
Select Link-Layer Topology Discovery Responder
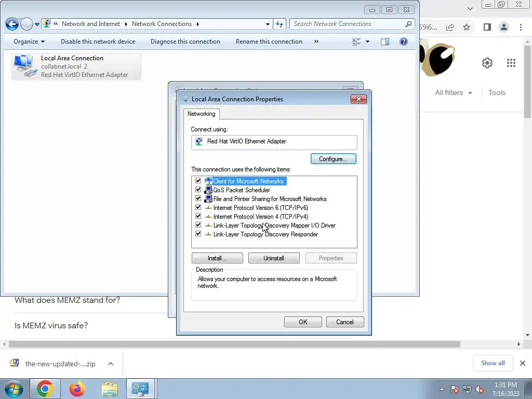[265, 234]
